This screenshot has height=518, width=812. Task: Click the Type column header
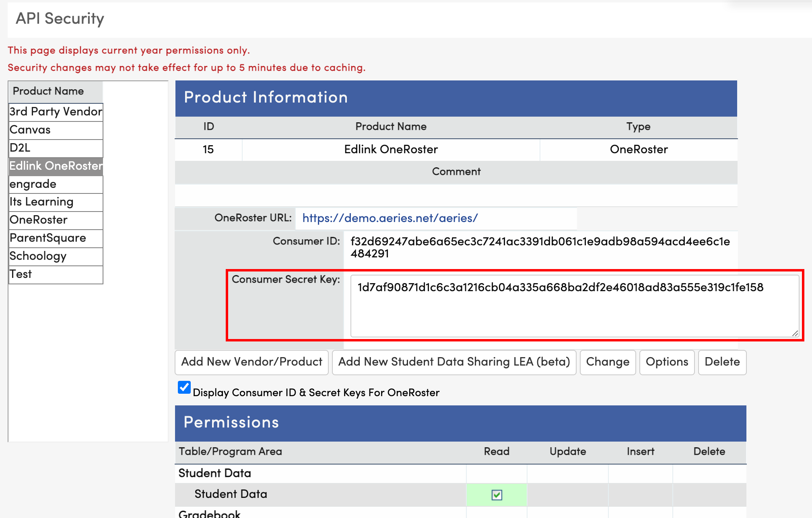tap(638, 127)
